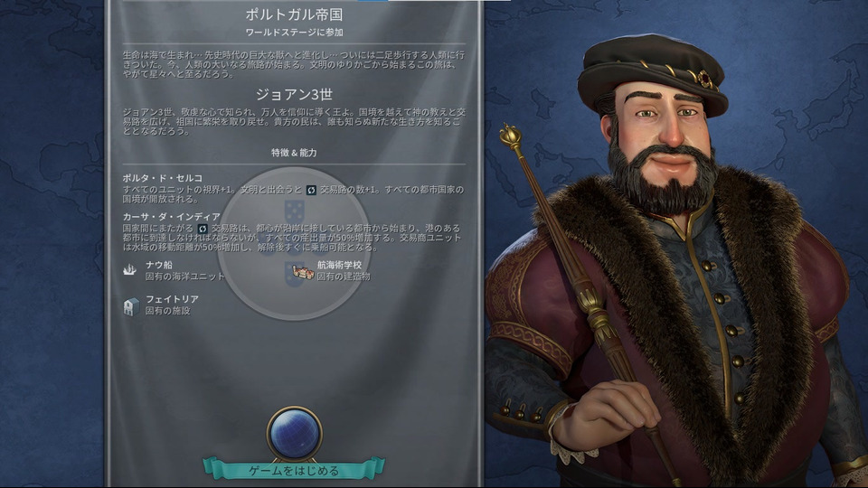Click the ポルタ・ド・セルコ ability label
868x488 pixels.
(162, 178)
